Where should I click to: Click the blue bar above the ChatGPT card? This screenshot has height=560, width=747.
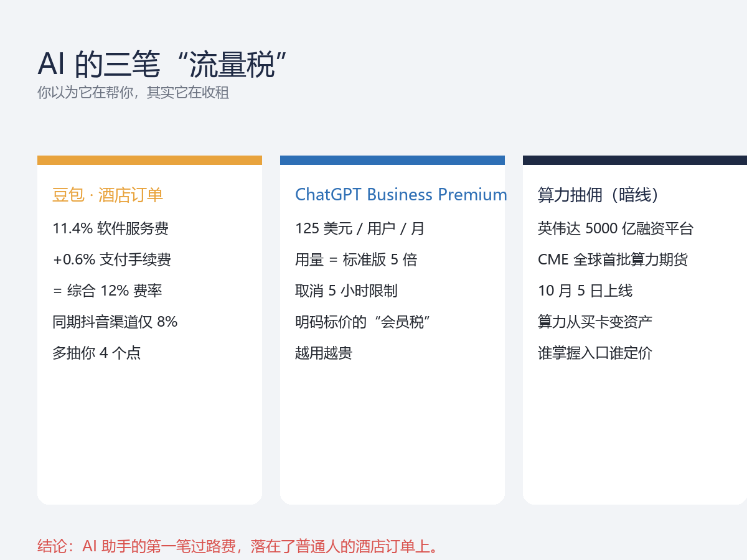392,160
